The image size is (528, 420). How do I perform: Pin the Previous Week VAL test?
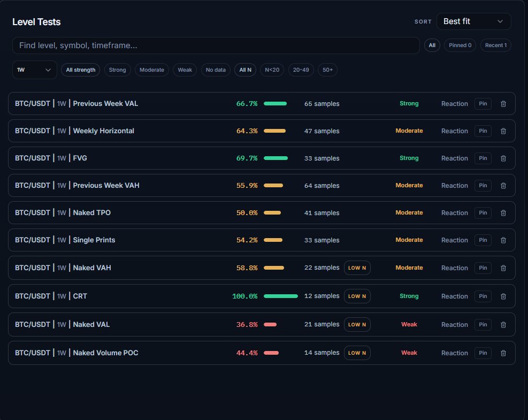click(x=483, y=104)
